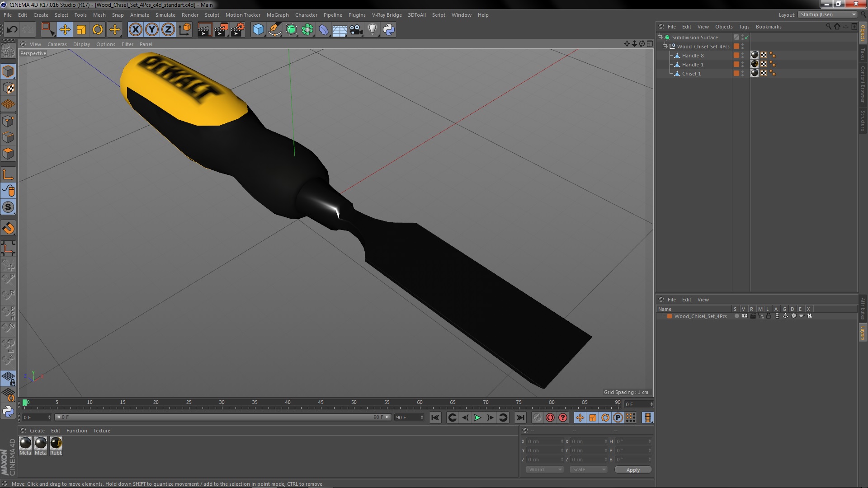Click the material tag on Handle_1
The image size is (868, 488).
(755, 64)
